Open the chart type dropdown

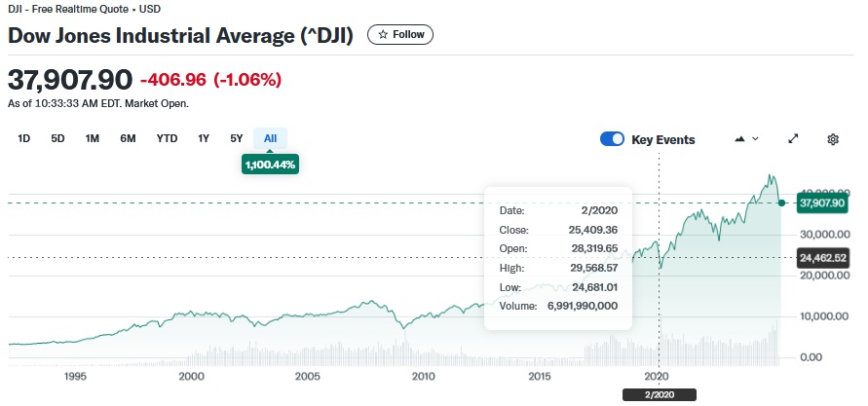[x=746, y=139]
